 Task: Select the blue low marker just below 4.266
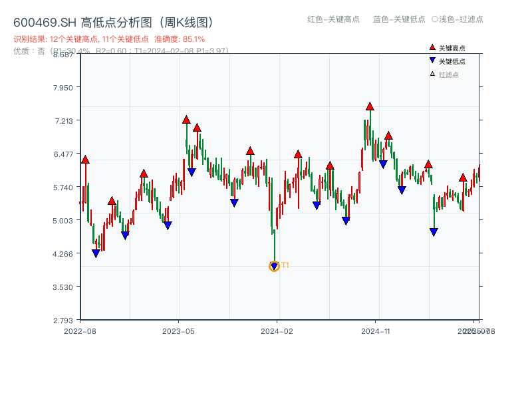[96, 253]
